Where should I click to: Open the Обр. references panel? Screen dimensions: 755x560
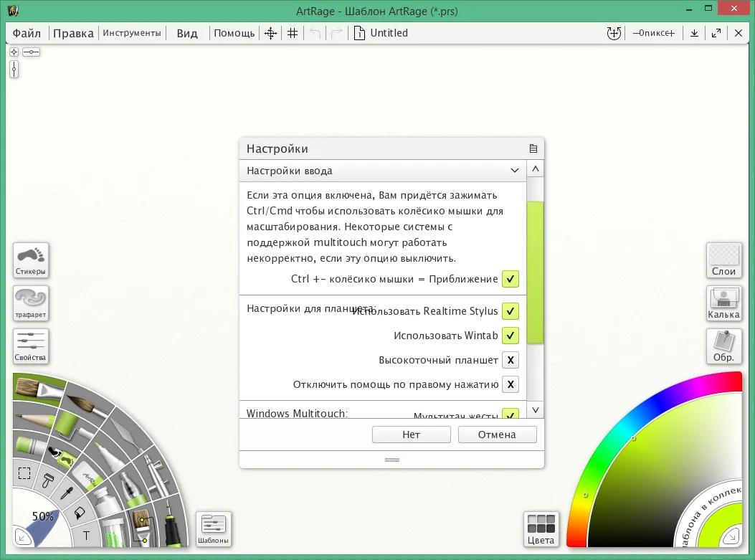(x=723, y=346)
